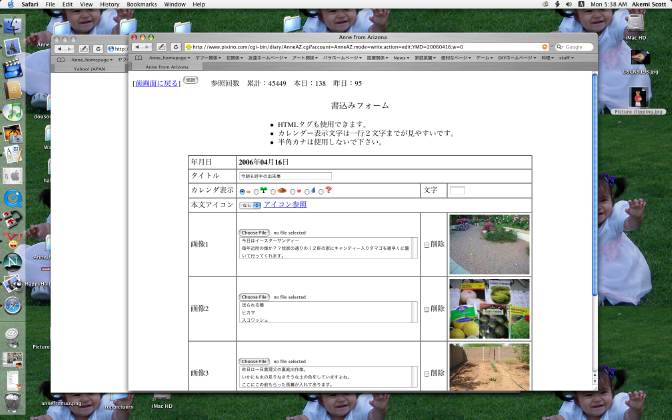672x420 pixels.
Task: Select the red question mark calendar radio
Action: 321,192
